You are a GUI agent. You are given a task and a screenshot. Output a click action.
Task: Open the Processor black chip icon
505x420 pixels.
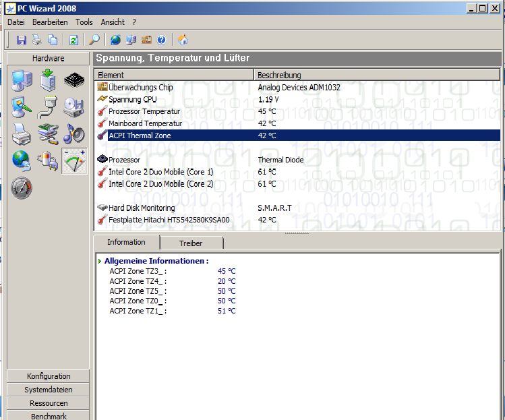pos(74,80)
